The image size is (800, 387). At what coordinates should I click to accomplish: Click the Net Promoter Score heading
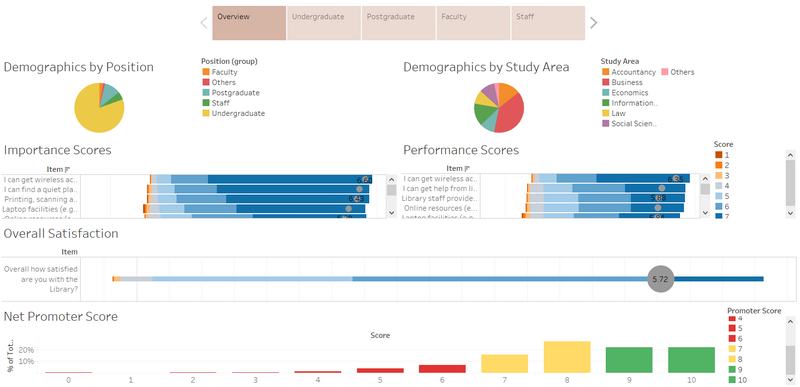pos(61,317)
